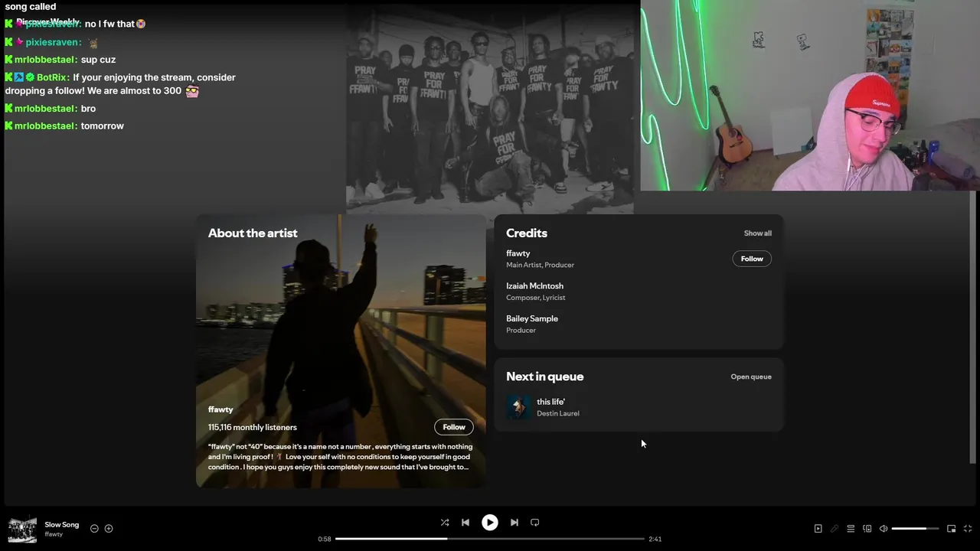Screen dimensions: 980x551
Task: Click the page vertical scrollbar
Action: pos(974,325)
